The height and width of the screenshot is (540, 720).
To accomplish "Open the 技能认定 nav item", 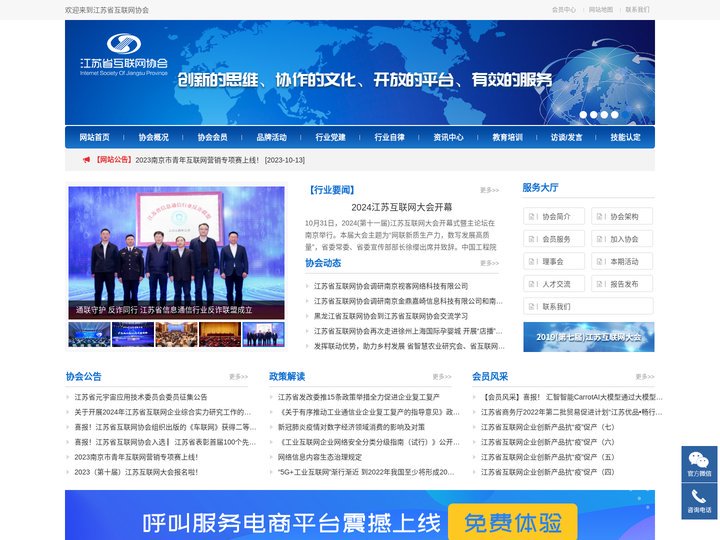I will pyautogui.click(x=625, y=137).
